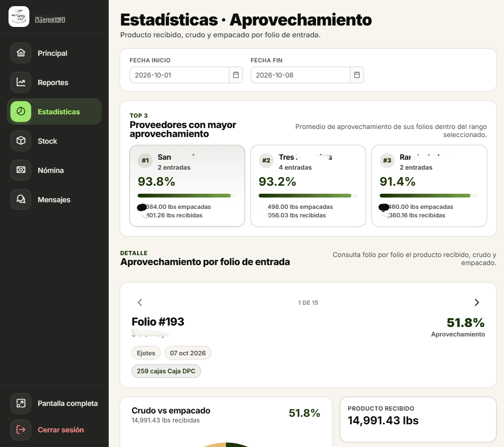Navigate to Stock section

point(54,141)
